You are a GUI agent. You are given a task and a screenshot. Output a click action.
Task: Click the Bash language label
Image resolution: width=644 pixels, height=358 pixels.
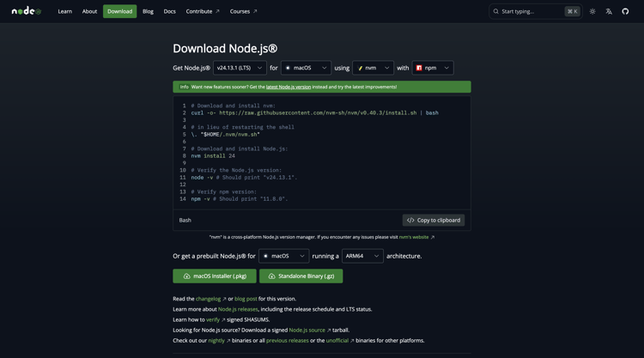[x=185, y=220]
